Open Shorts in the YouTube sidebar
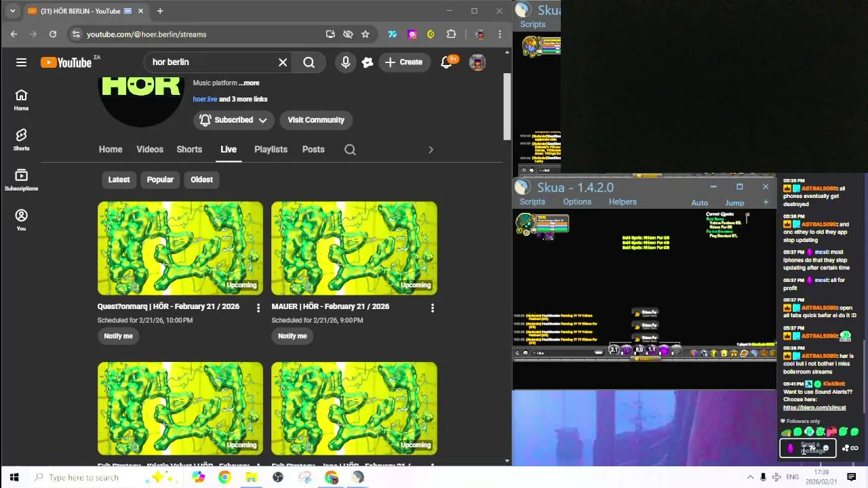Viewport: 868px width, 488px height. tap(21, 140)
